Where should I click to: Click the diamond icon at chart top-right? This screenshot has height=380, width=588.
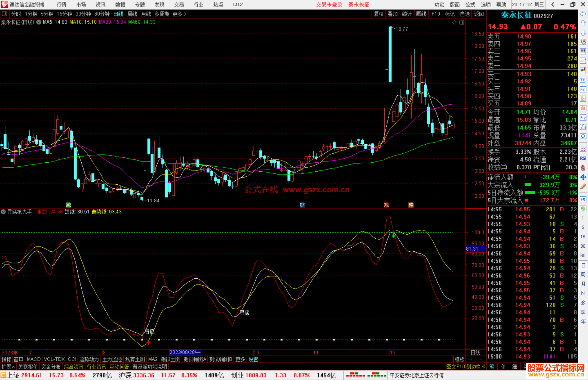coord(454,22)
